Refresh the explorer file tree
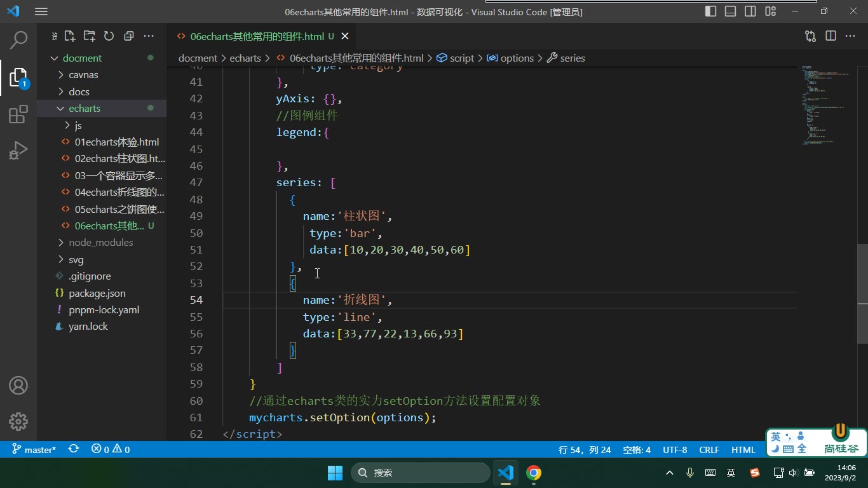The image size is (868, 488). 109,36
